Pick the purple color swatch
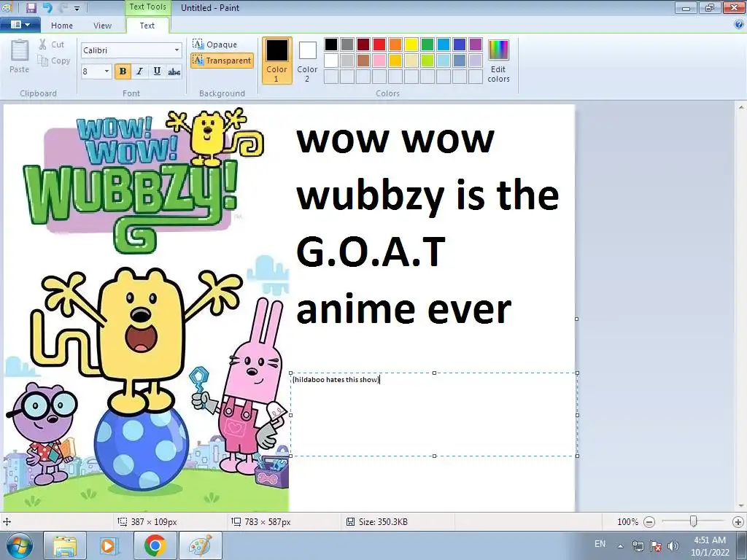 (x=476, y=44)
